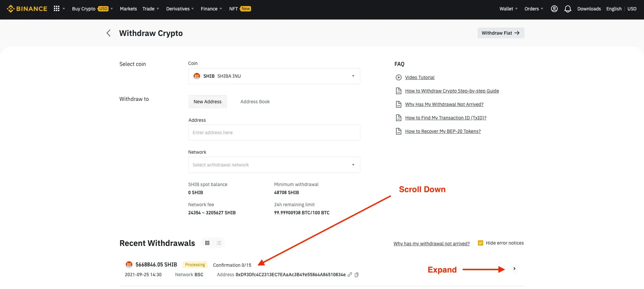Click the Withdraw Fiat button
Screen dimensions: 644x289
(x=500, y=33)
